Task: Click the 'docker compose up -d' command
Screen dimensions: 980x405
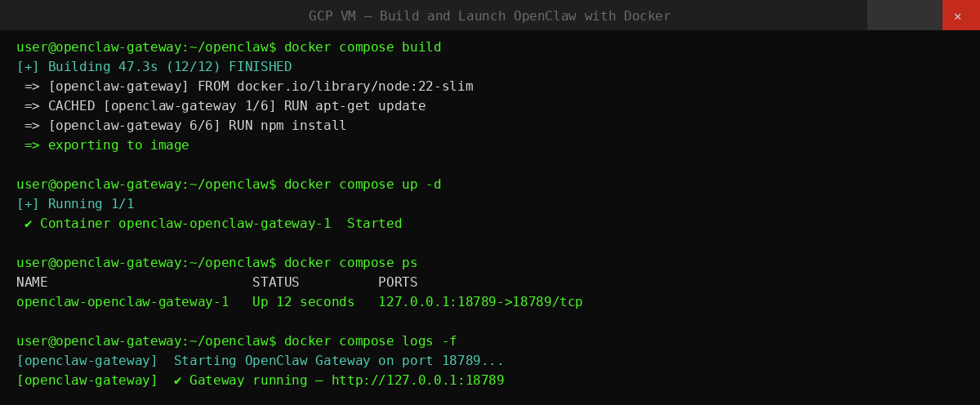Action: point(363,185)
